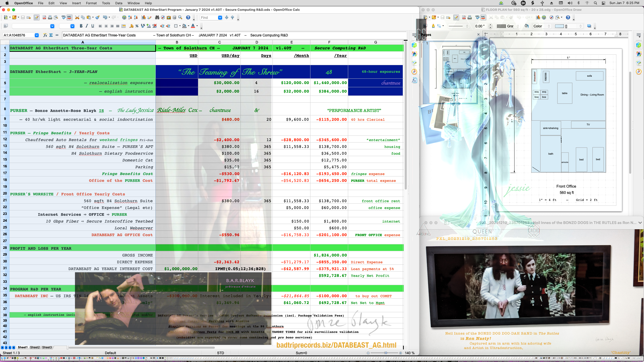Insert a Chart in Calc
The width and height of the screenshot is (644, 362).
point(144,17)
